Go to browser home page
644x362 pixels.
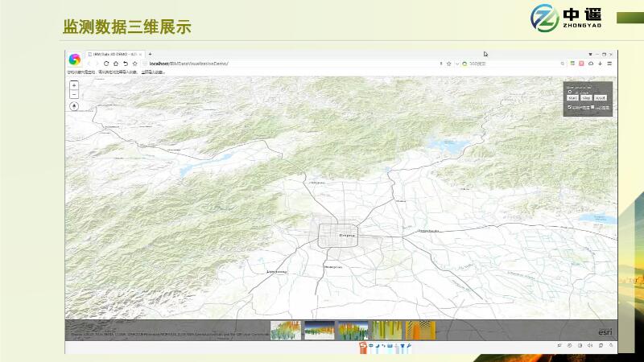tap(115, 63)
